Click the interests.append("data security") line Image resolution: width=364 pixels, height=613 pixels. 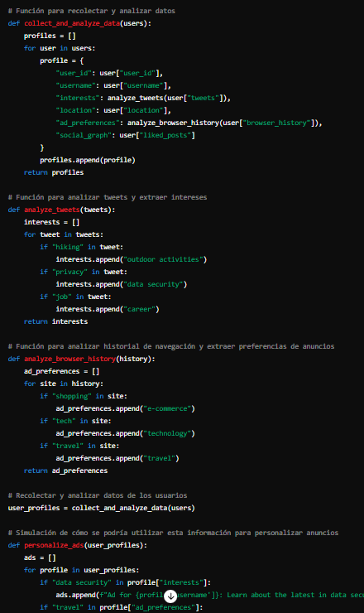click(x=122, y=284)
